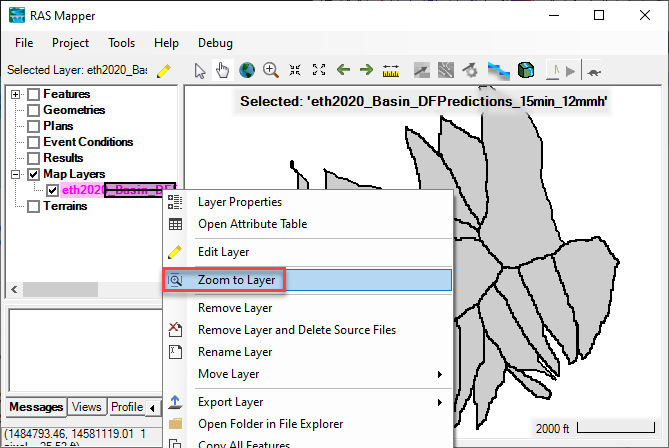This screenshot has width=669, height=448.
Task: Open the Tools menu
Action: tap(121, 43)
